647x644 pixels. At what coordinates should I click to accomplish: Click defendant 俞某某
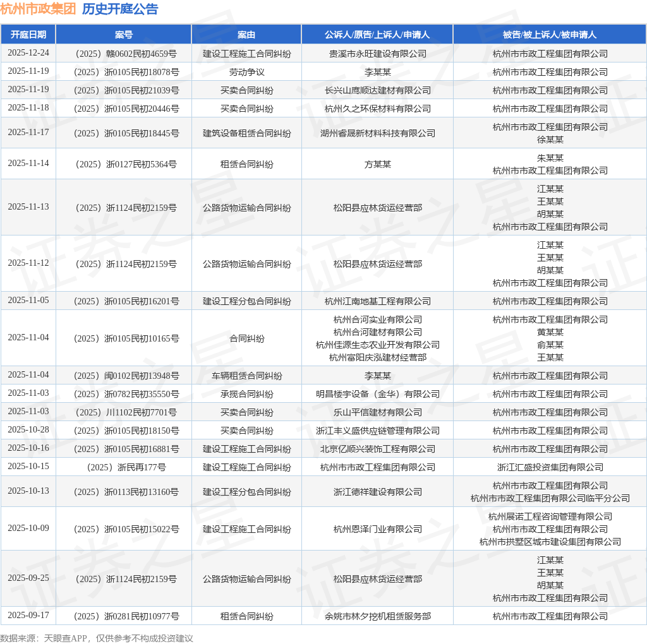pyautogui.click(x=550, y=345)
